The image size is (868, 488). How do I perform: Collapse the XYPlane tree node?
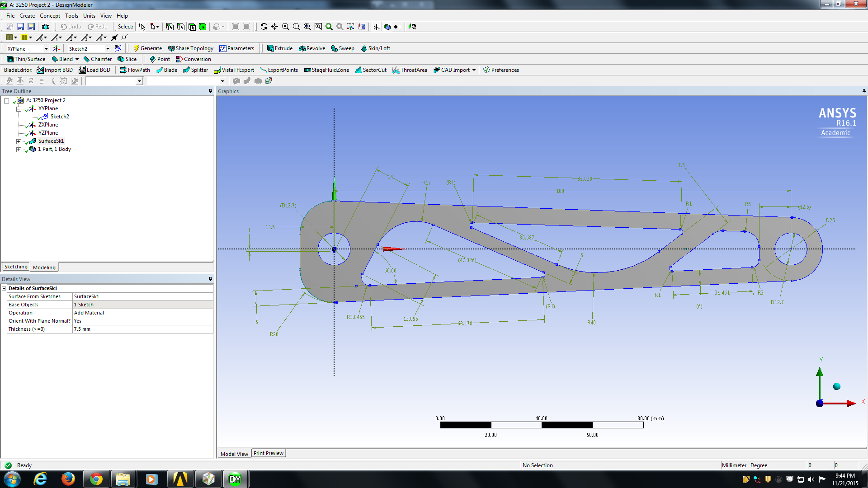[19, 109]
